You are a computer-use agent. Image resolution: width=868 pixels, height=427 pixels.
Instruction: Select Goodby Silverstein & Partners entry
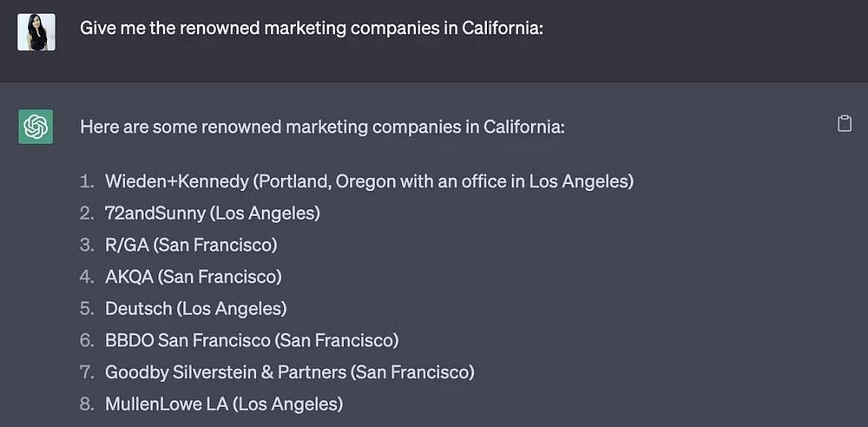[x=290, y=372]
